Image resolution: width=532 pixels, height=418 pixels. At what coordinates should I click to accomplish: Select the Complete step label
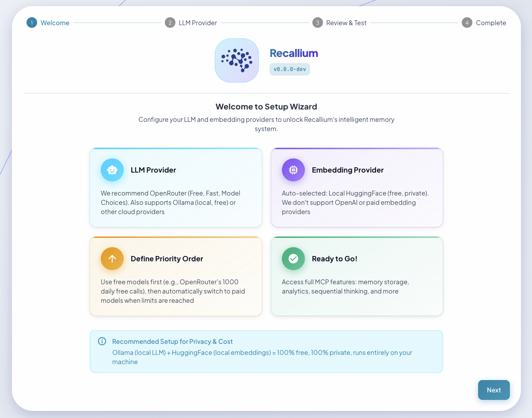[492, 22]
